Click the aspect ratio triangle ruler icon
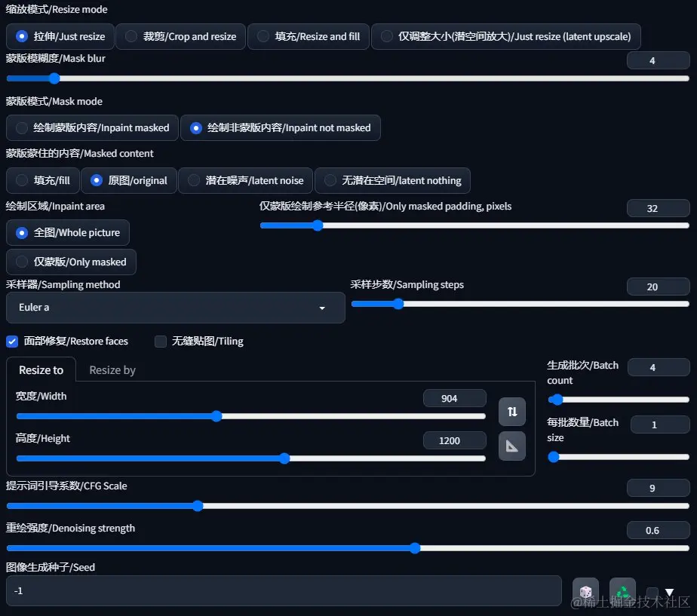 pyautogui.click(x=512, y=446)
